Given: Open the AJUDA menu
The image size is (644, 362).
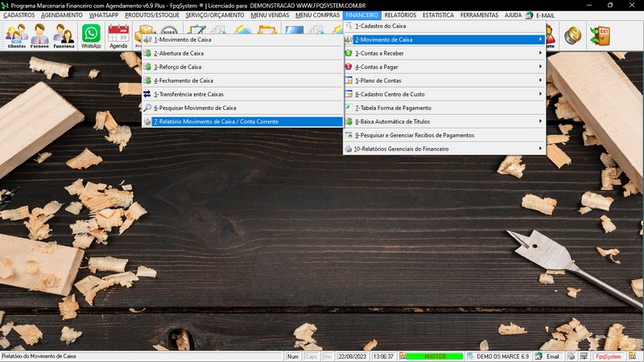Looking at the screenshot, I should [x=513, y=15].
